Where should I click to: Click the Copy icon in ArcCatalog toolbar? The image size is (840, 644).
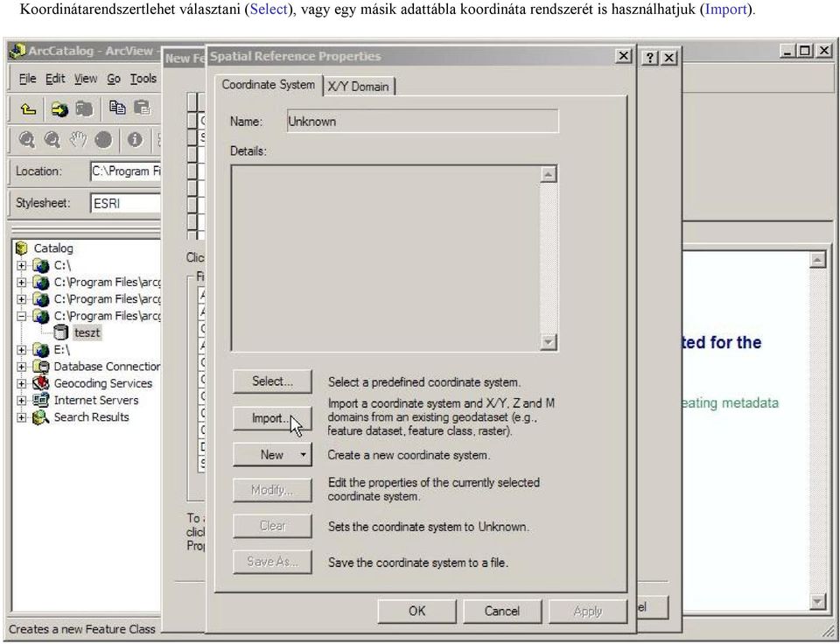(116, 108)
